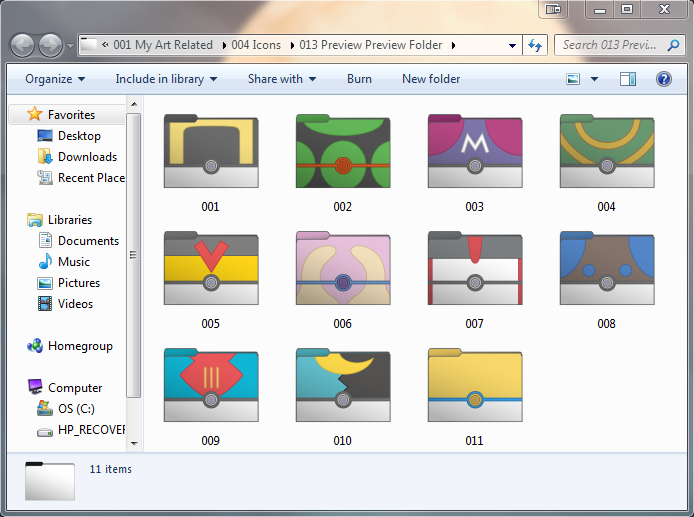The image size is (694, 517).
Task: Open folder 010 with yellow moon icon
Action: coord(343,385)
